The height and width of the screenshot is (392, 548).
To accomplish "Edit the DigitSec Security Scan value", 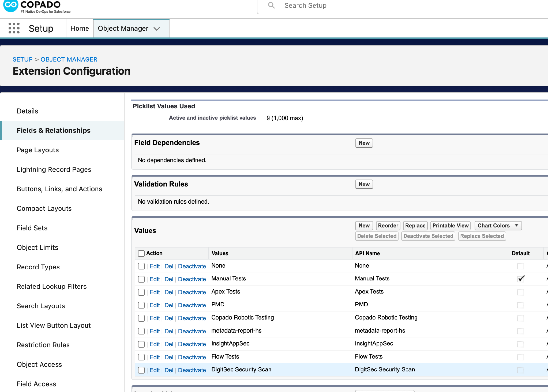I will coord(155,370).
